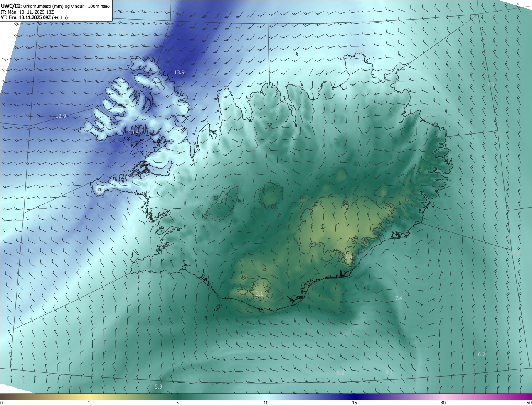Click the 7.4 value off the south coast
Viewport: 532px width, 406px height.
(x=399, y=298)
